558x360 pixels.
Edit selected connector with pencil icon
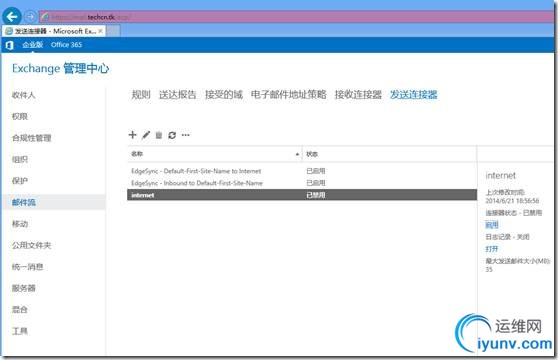coord(146,135)
